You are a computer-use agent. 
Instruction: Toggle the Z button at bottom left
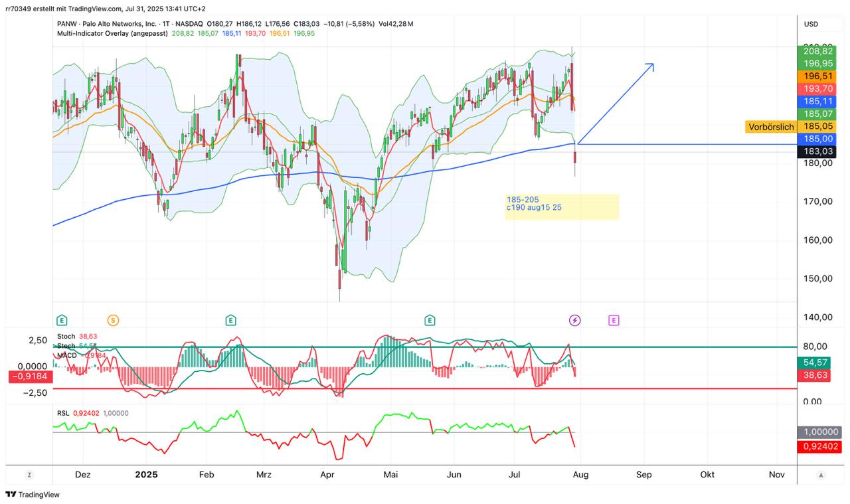pos(29,475)
